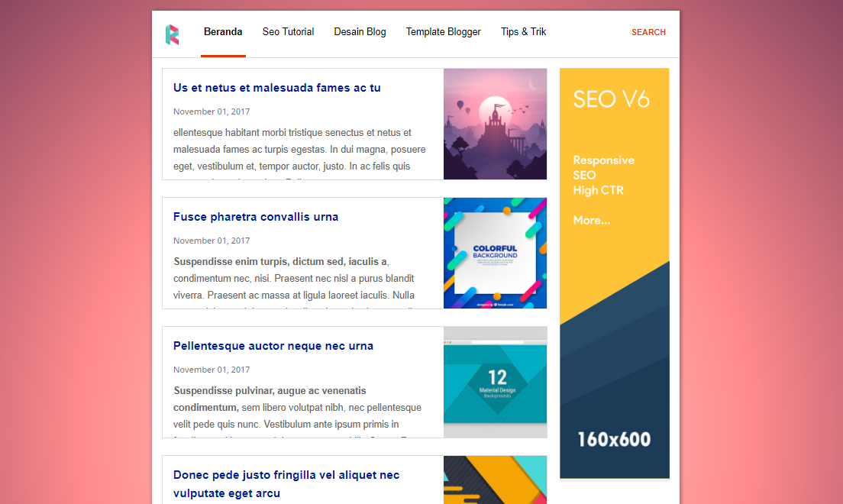Open the Tips & Trik section

(x=523, y=31)
